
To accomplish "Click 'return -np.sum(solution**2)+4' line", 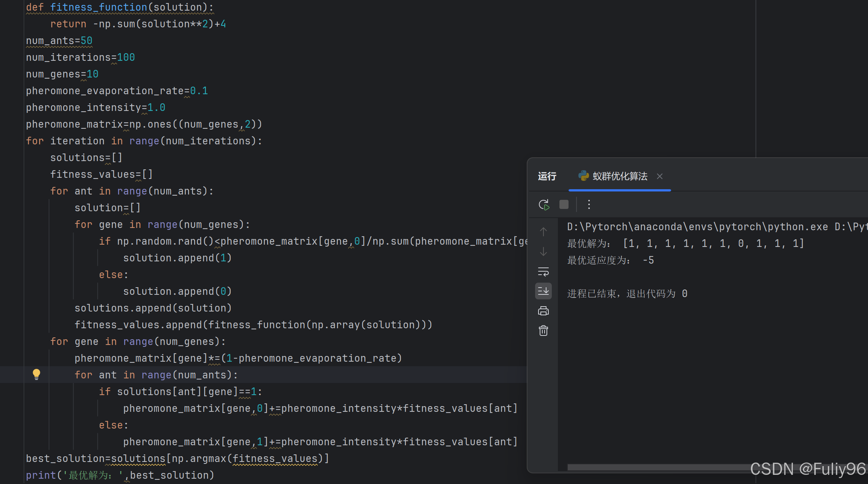I will coord(138,24).
